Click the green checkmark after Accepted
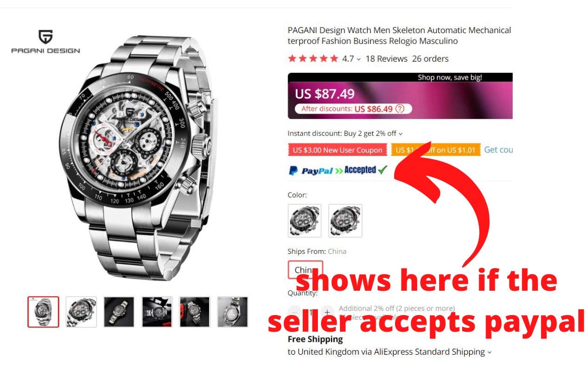This screenshot has height=368, width=588. tap(383, 170)
